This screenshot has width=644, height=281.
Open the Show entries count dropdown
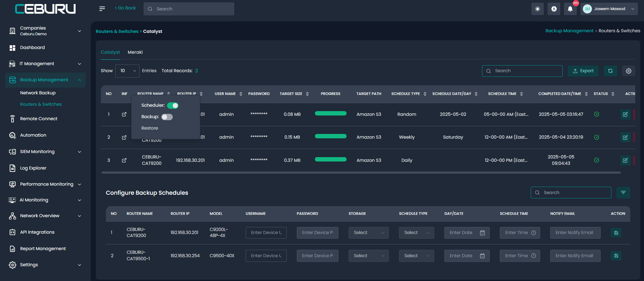coord(127,71)
